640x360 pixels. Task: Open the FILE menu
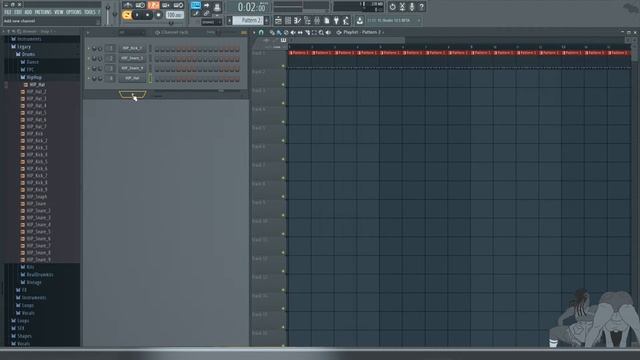7,12
